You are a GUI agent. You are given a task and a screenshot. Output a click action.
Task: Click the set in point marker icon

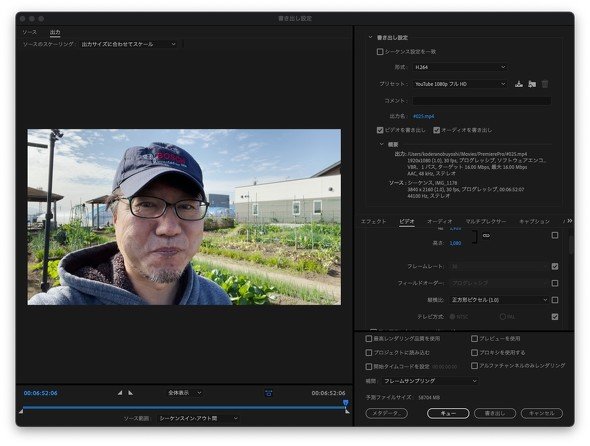(120, 393)
